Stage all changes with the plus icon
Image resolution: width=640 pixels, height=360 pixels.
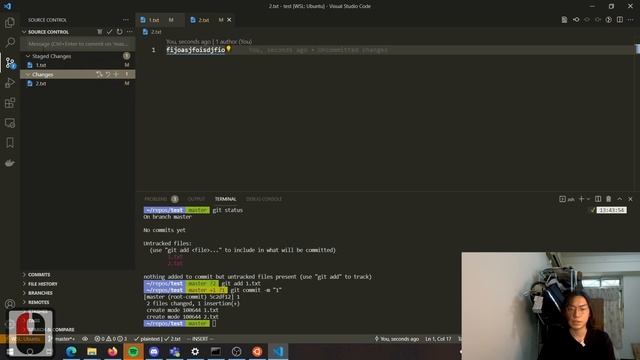(x=116, y=74)
